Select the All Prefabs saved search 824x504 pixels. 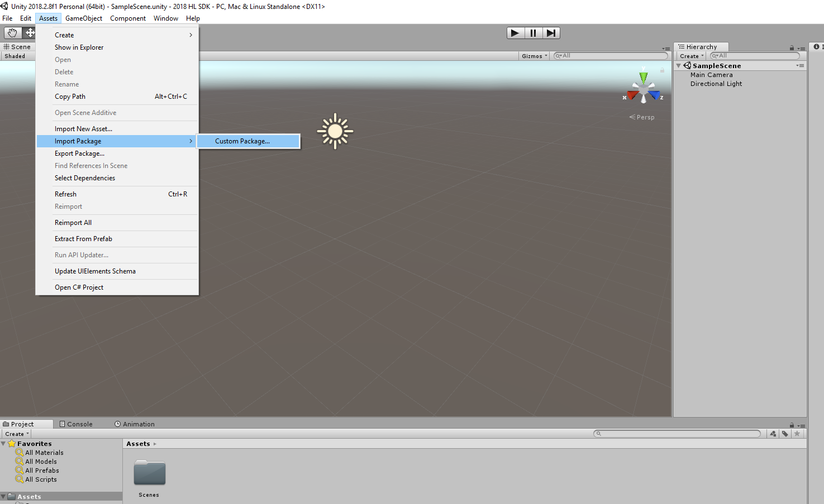tap(42, 471)
